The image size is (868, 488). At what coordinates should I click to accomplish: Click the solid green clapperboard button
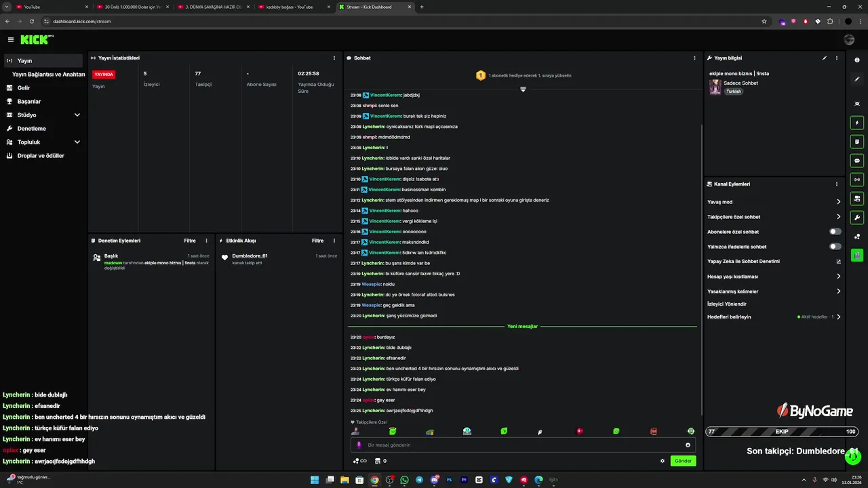coord(857,256)
